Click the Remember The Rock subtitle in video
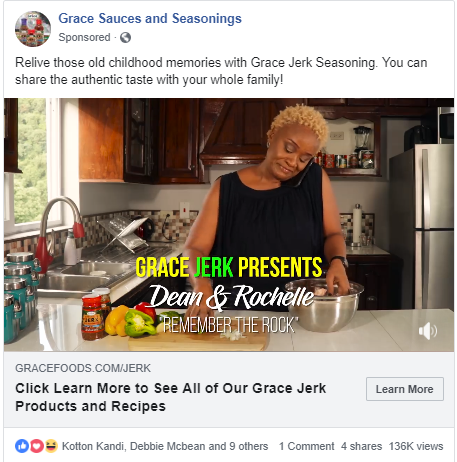This screenshot has width=457, height=462. (229, 325)
